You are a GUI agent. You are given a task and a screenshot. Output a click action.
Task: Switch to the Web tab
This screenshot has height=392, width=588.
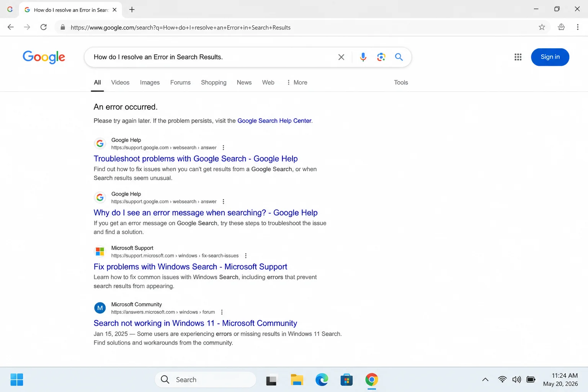[x=268, y=82]
